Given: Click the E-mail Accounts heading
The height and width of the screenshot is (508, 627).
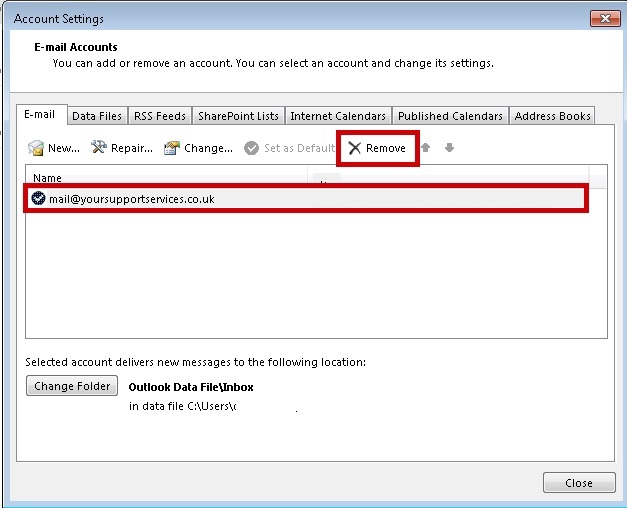Looking at the screenshot, I should 76,47.
